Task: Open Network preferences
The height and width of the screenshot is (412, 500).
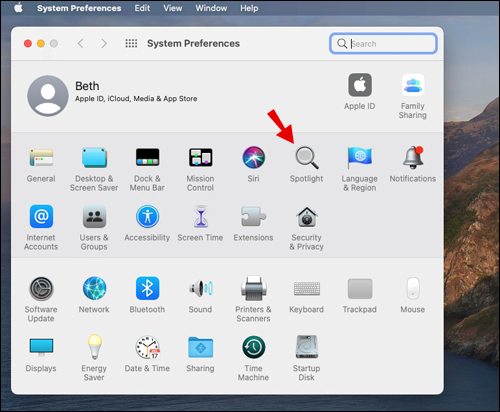Action: 94,288
